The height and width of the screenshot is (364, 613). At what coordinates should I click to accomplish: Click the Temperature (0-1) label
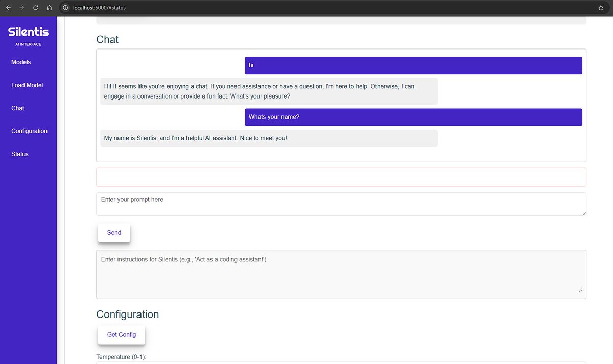(x=121, y=357)
